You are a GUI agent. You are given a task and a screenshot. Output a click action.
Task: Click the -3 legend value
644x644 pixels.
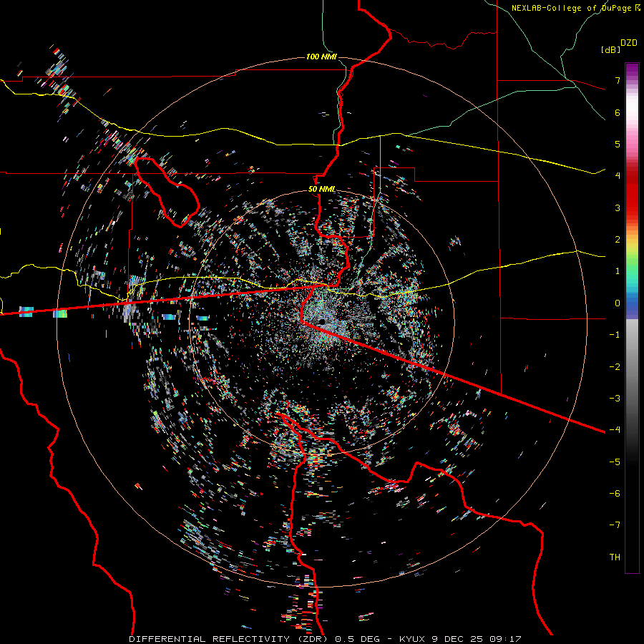pos(615,399)
